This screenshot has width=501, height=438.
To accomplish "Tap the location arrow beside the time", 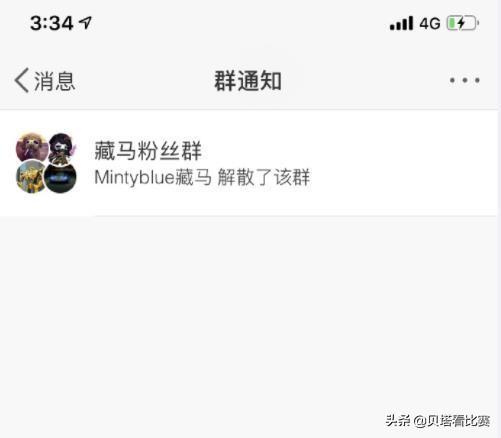I will tap(85, 22).
